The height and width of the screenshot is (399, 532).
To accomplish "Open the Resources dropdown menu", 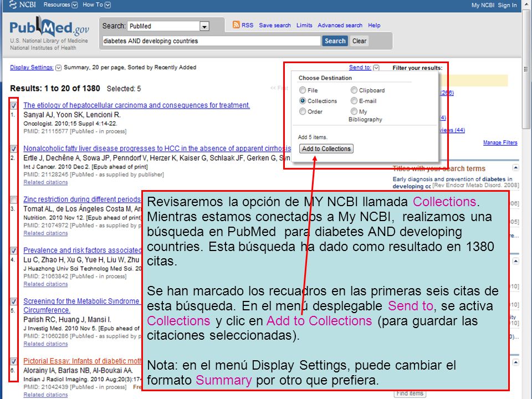I will (x=60, y=5).
